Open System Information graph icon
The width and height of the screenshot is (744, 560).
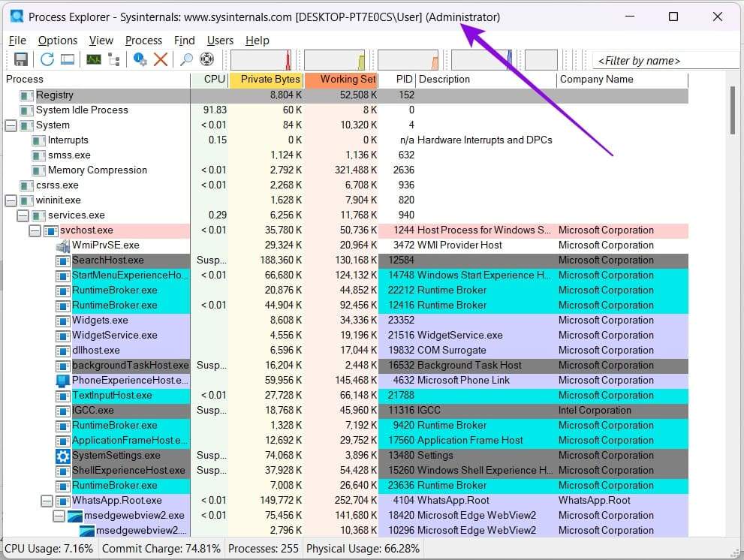tap(94, 59)
